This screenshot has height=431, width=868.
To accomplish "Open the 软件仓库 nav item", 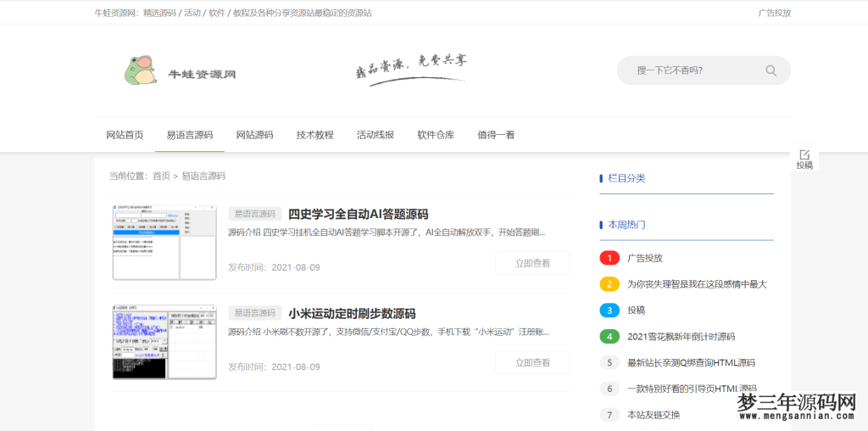I will coord(436,135).
